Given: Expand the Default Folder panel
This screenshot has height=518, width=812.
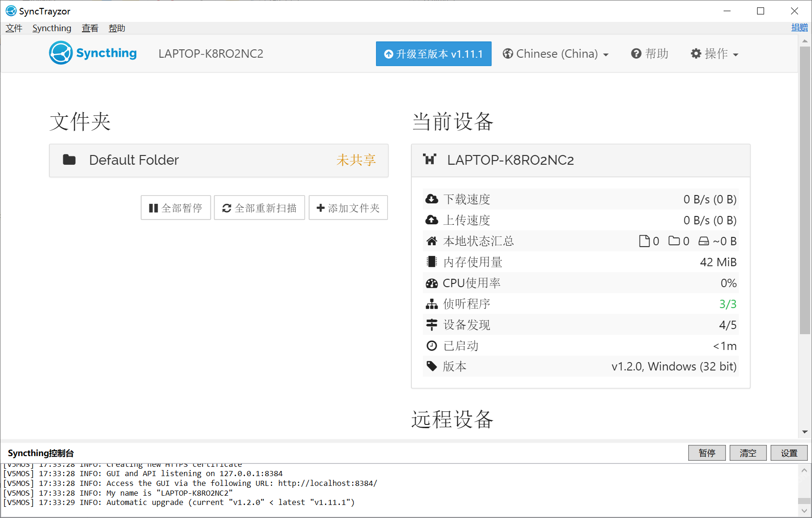Looking at the screenshot, I should [219, 160].
